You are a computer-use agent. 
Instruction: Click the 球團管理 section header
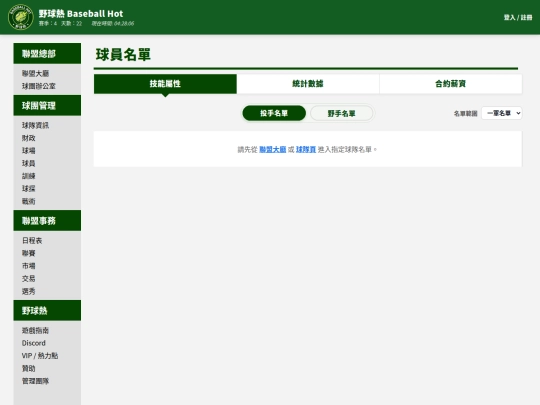pos(47,105)
